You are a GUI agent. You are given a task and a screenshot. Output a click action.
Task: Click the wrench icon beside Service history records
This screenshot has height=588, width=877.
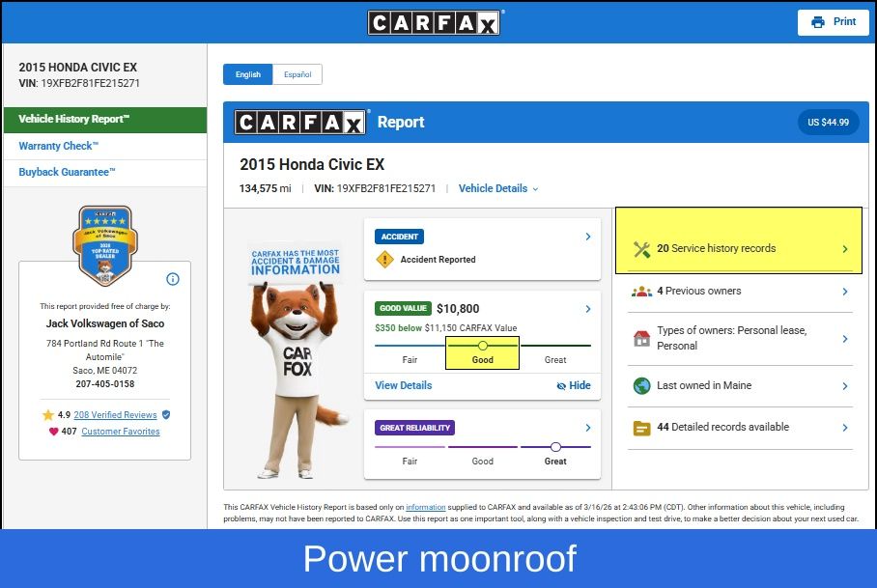click(641, 249)
